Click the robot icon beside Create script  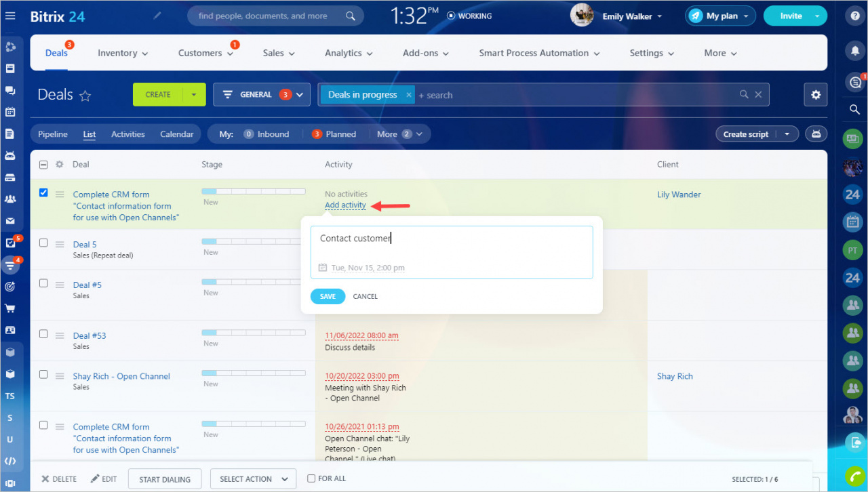pyautogui.click(x=816, y=134)
